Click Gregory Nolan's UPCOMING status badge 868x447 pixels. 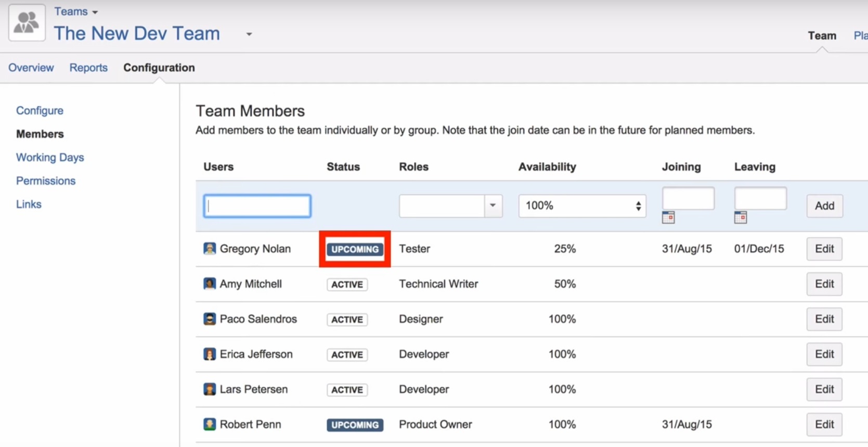(355, 249)
